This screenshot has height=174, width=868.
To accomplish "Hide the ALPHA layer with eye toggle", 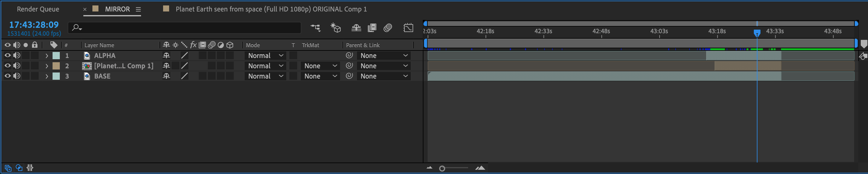I will coord(8,55).
